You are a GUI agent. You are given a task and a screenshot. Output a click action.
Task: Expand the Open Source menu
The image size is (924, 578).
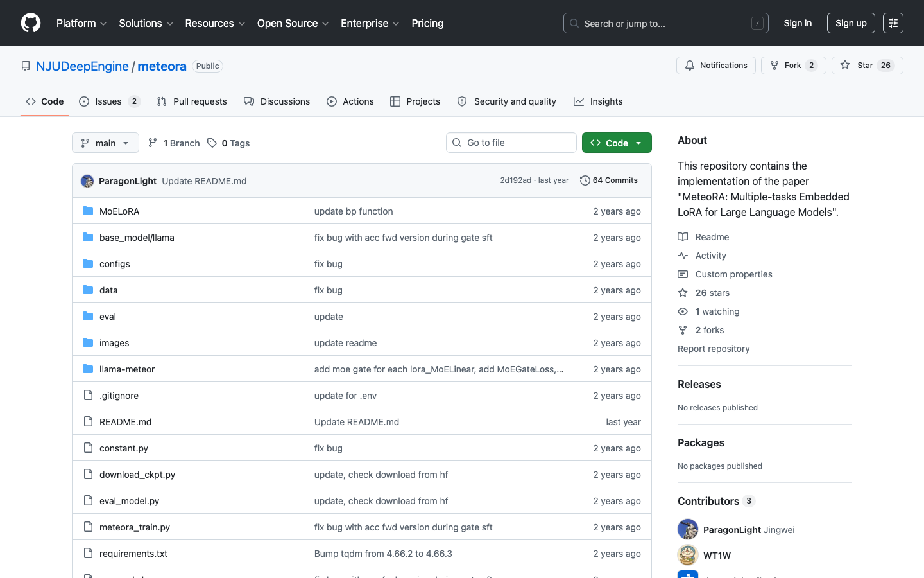293,23
